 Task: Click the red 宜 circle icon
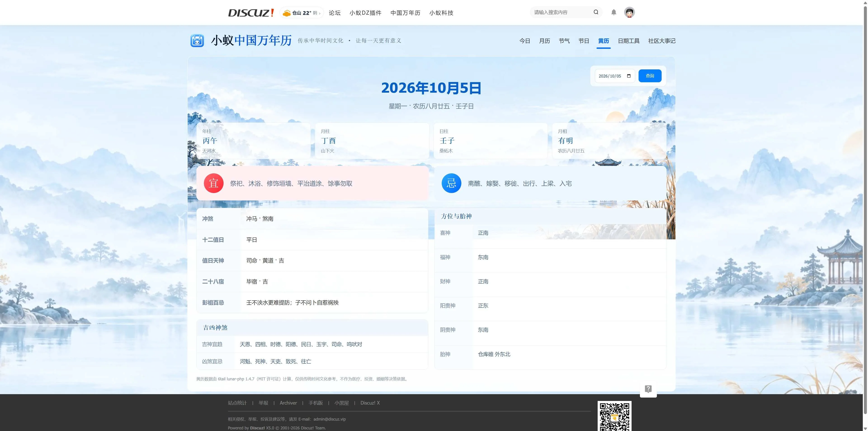(214, 183)
